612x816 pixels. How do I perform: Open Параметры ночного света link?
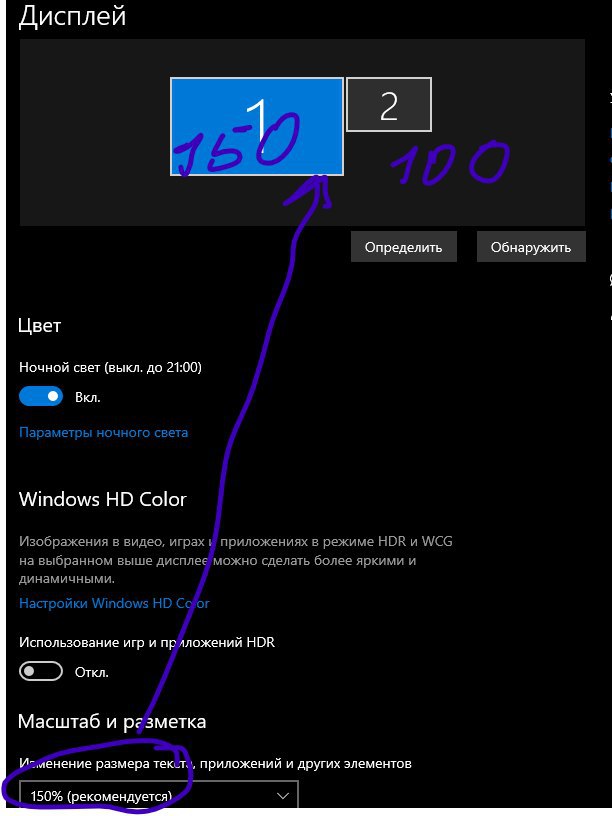(x=103, y=432)
